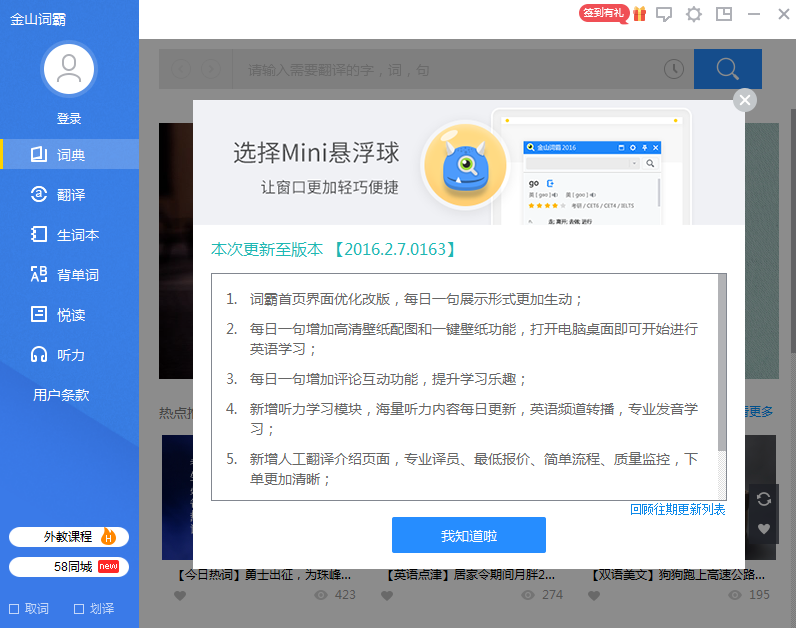Open settings gear icon
This screenshot has width=796, height=628.
point(694,14)
